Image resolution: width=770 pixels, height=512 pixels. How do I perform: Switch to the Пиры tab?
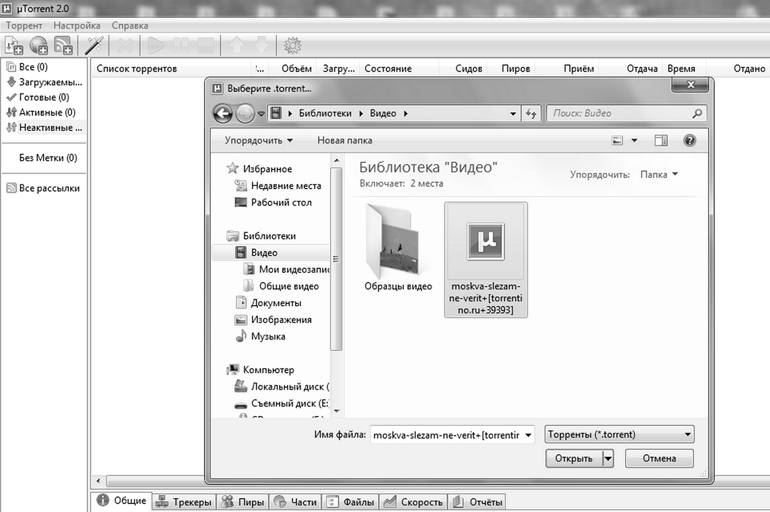point(243,502)
